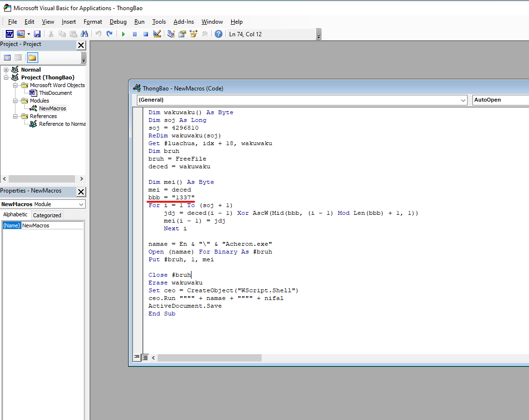529x420 pixels.
Task: Click Project pane toolbar overflow arrow
Action: point(84,58)
